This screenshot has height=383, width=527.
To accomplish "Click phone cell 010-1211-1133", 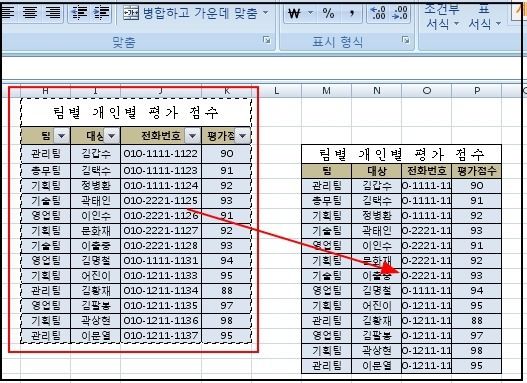I will pos(161,275).
